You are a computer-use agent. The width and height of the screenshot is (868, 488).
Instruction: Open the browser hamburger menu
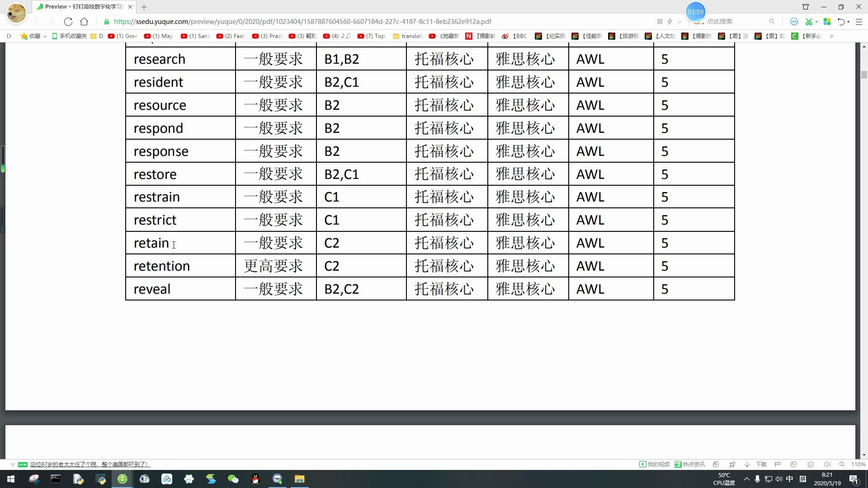(859, 21)
